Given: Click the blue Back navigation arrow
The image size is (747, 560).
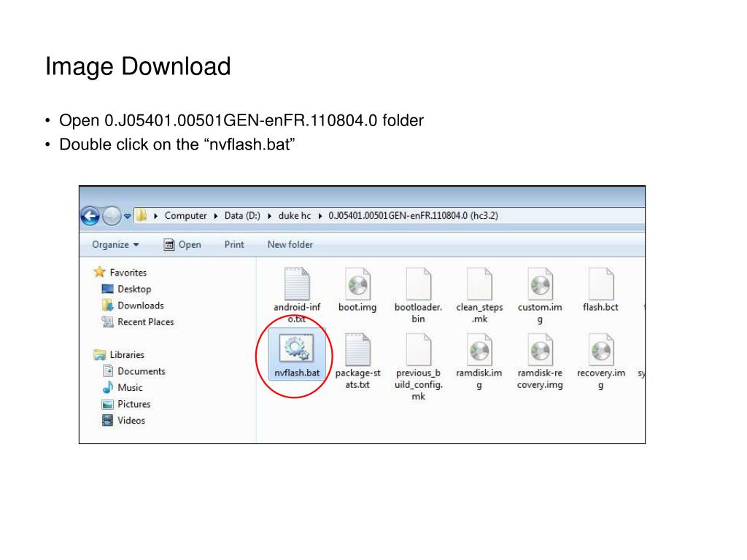Looking at the screenshot, I should (90, 216).
